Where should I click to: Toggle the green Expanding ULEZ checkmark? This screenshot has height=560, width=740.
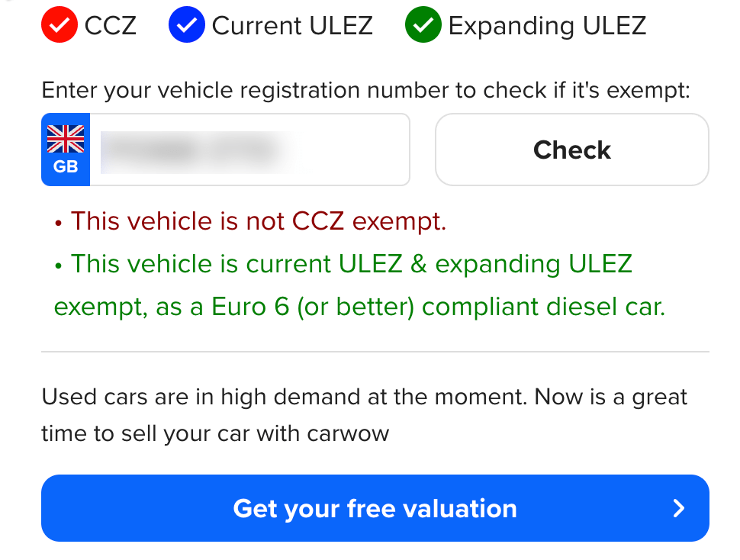click(x=423, y=26)
